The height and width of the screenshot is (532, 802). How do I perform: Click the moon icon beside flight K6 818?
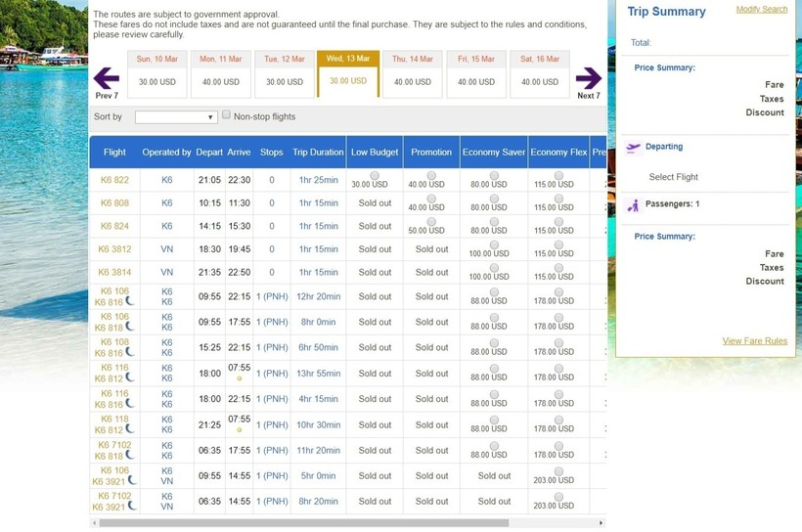[130, 327]
